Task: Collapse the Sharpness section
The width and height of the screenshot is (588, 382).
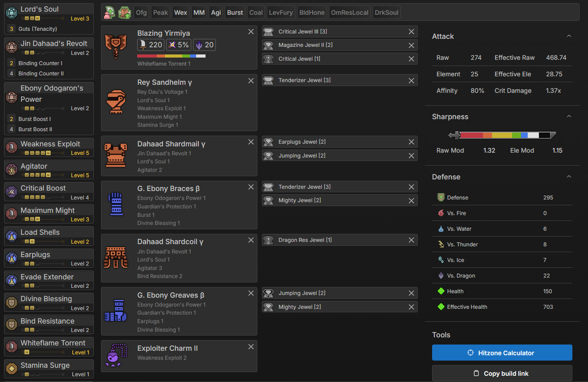Action: 569,116
